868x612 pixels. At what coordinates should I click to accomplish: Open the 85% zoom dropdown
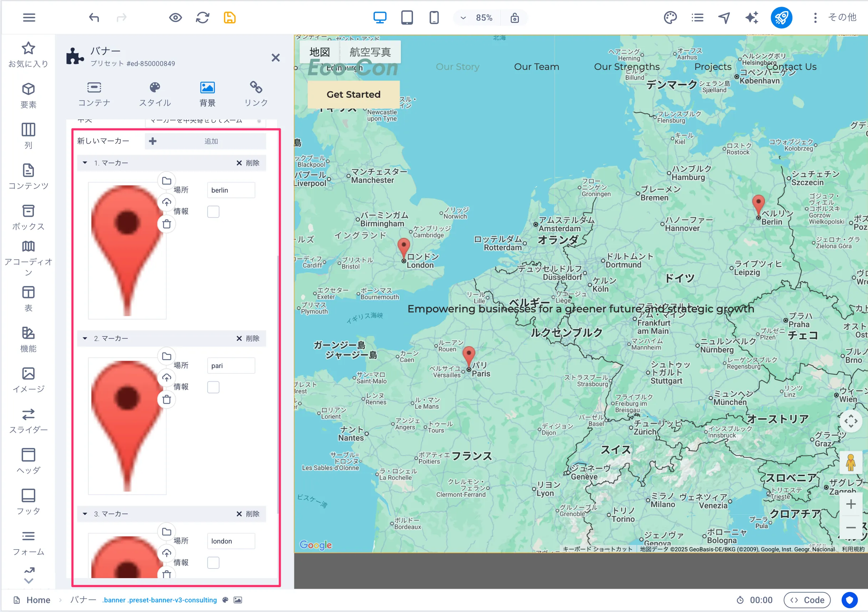pos(477,18)
